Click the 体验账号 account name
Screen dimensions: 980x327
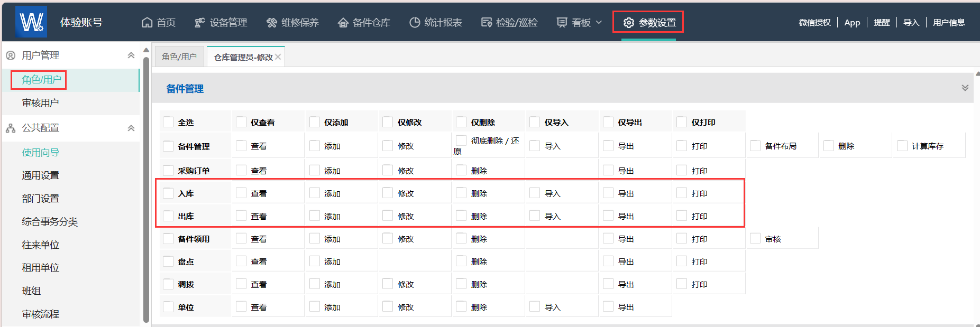coord(81,22)
